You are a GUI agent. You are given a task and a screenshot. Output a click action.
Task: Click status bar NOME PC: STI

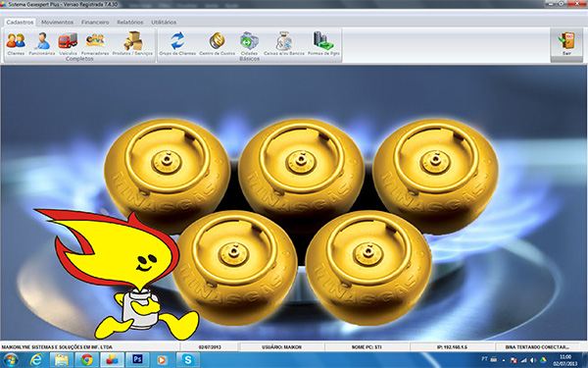tap(367, 347)
